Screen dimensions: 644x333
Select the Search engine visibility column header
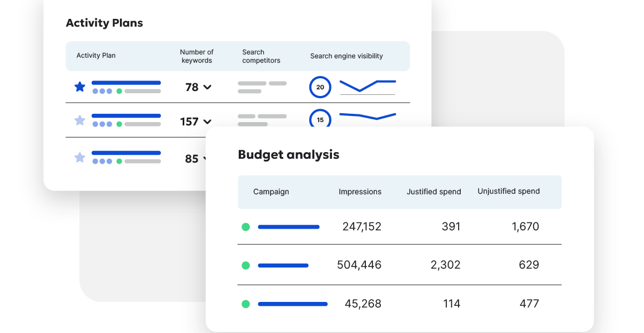coord(346,56)
